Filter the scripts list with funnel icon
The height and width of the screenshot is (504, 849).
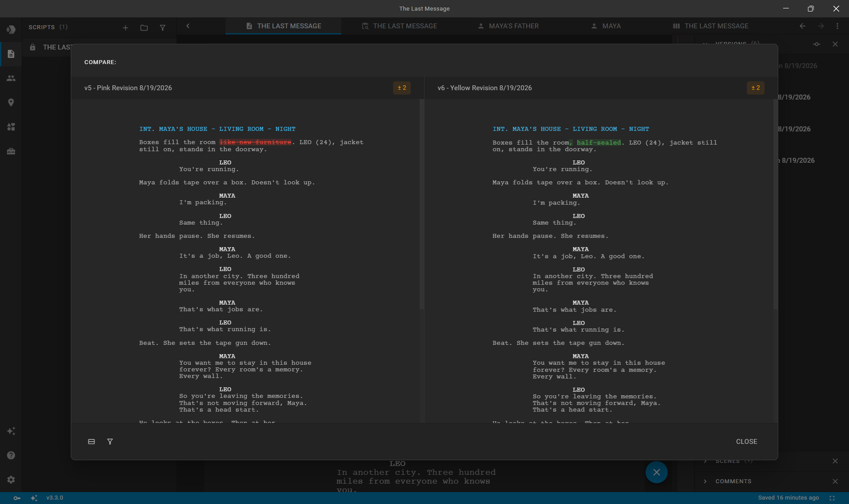(x=163, y=27)
